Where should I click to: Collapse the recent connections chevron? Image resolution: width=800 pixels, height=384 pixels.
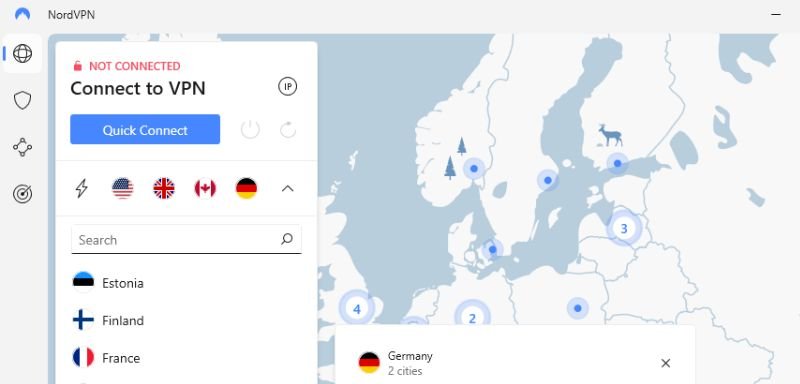(288, 189)
